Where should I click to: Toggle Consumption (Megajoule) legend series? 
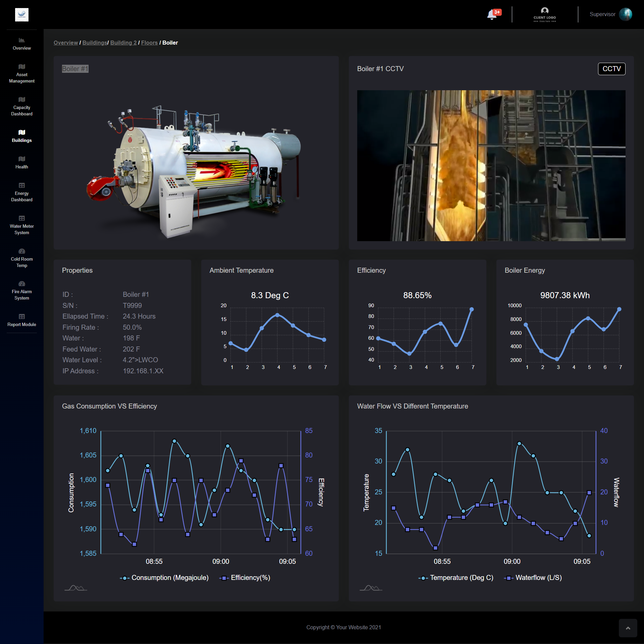(164, 578)
